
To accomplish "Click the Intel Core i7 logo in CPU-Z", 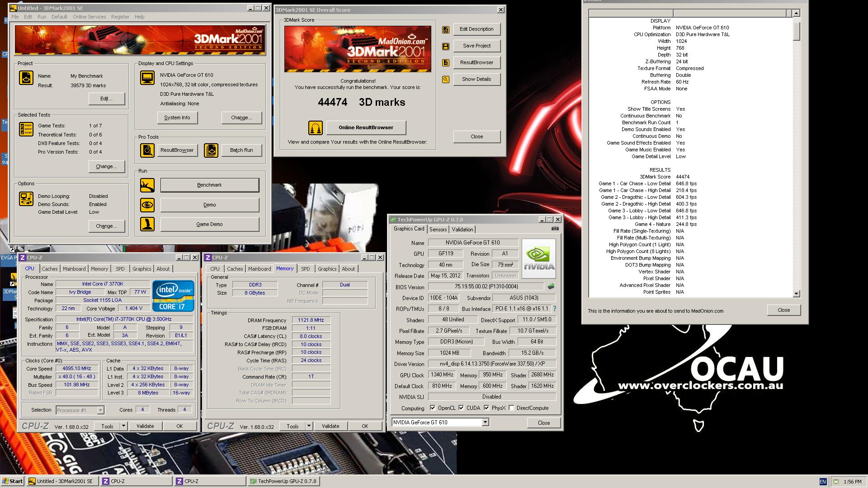I will click(173, 296).
